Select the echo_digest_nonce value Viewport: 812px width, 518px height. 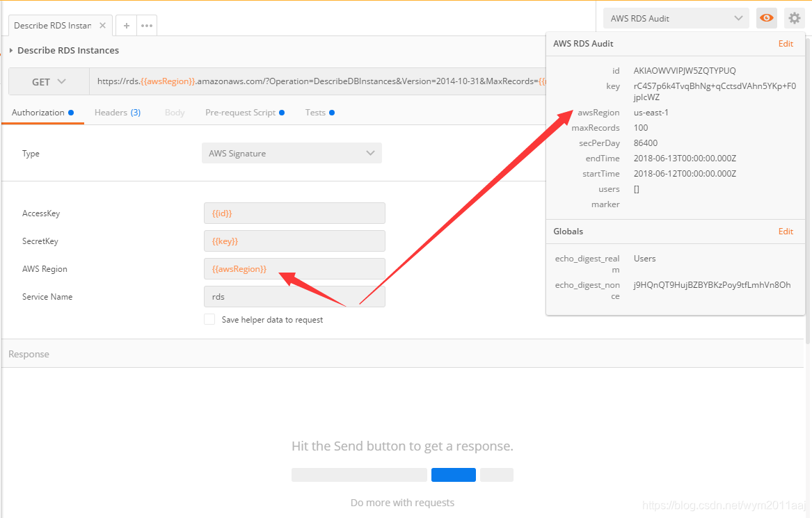(712, 284)
